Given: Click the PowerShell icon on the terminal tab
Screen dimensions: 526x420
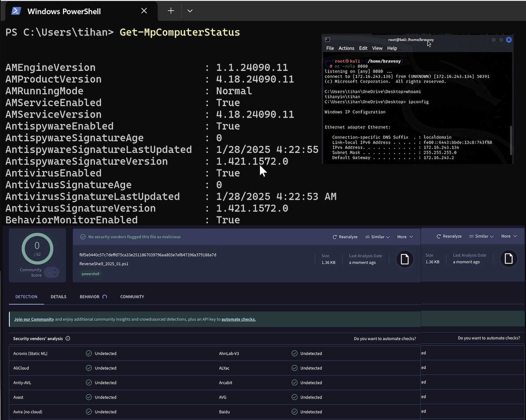Looking at the screenshot, I should pos(16,11).
